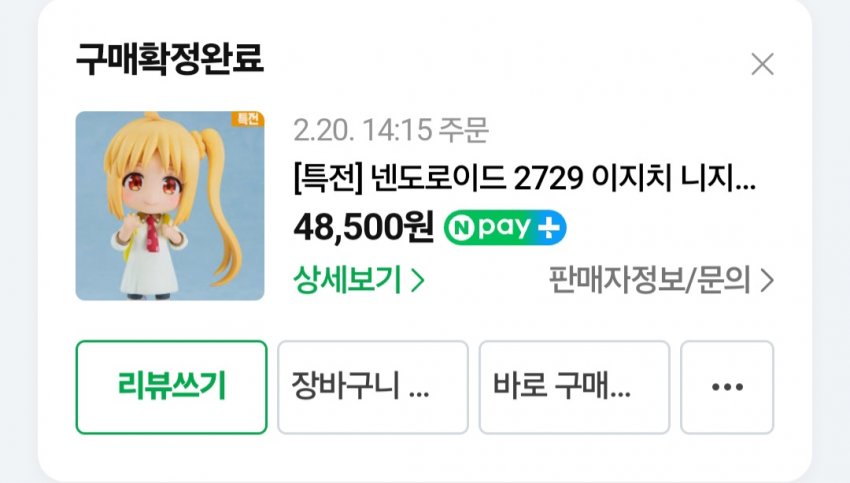The width and height of the screenshot is (850, 483).
Task: Tap the orange 특전 badge on thumbnail
Action: pos(248,119)
